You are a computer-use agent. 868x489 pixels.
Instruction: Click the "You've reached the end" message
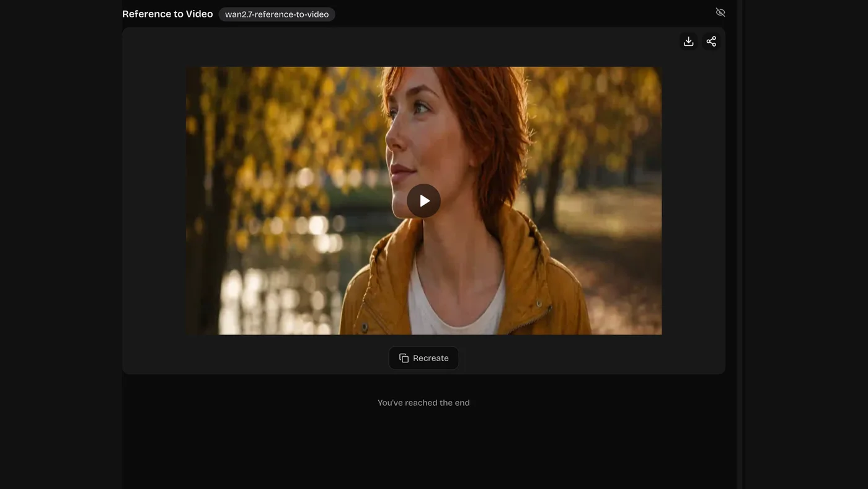[x=423, y=403]
